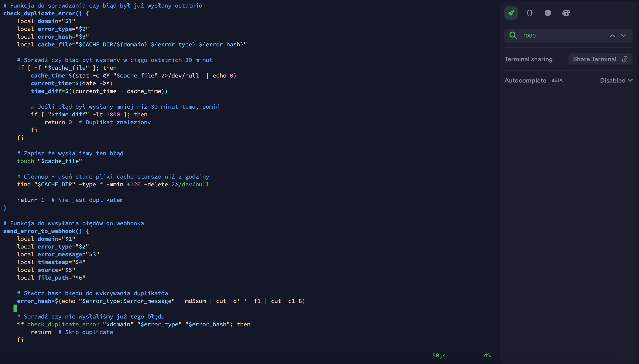Click the check_duplicate_error() function name
Image resolution: width=639 pixels, height=364 pixels.
coord(43,13)
